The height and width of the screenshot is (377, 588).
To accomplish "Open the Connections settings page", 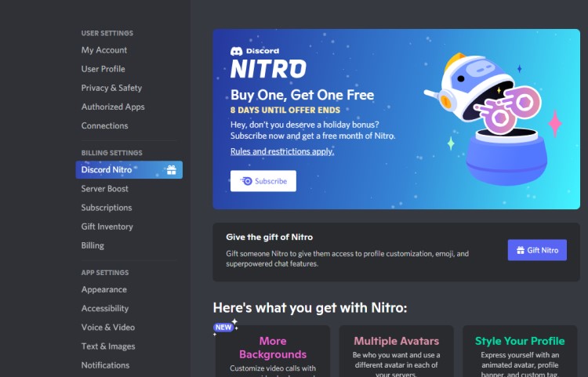I will pyautogui.click(x=104, y=125).
